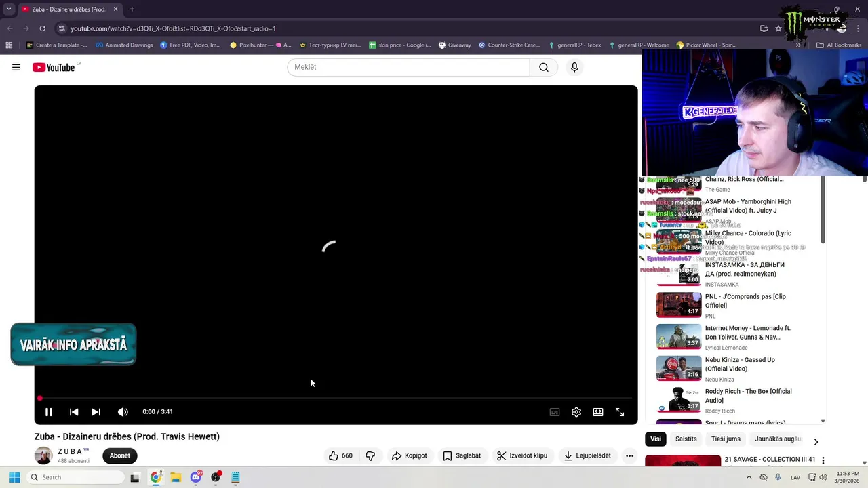
Task: Open INSTASAMKA - ЗА ДЕНЬГИ ДА title
Action: pyautogui.click(x=745, y=269)
